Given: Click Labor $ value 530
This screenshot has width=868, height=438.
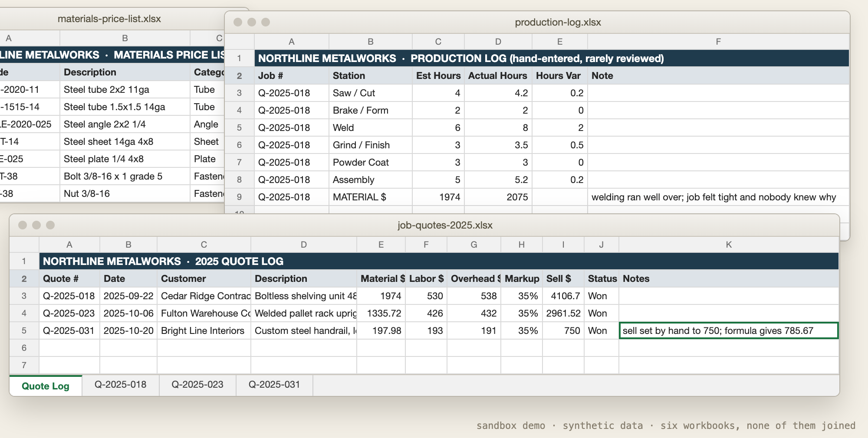Looking at the screenshot, I should [x=426, y=296].
